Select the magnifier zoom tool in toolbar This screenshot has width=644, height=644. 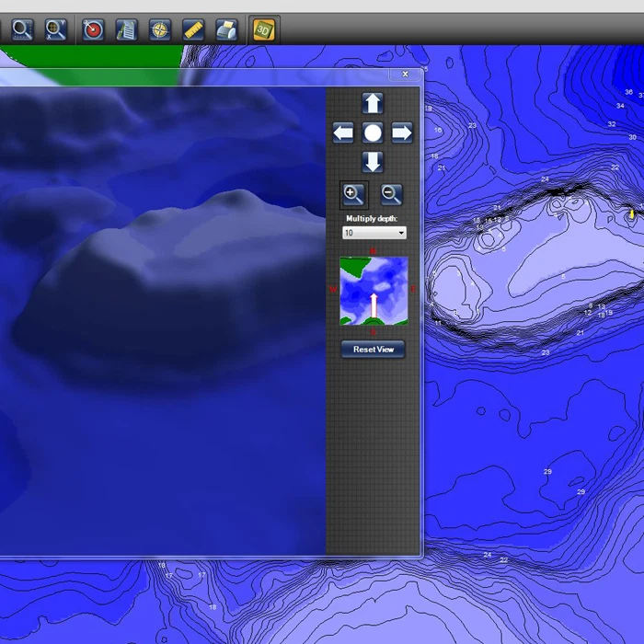[22, 29]
